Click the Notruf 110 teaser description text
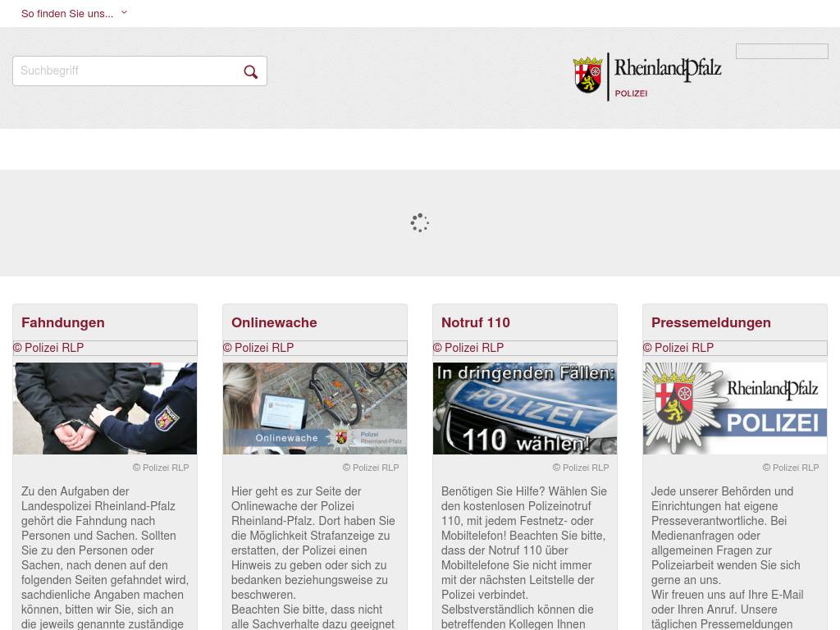840x630 pixels. (524, 557)
